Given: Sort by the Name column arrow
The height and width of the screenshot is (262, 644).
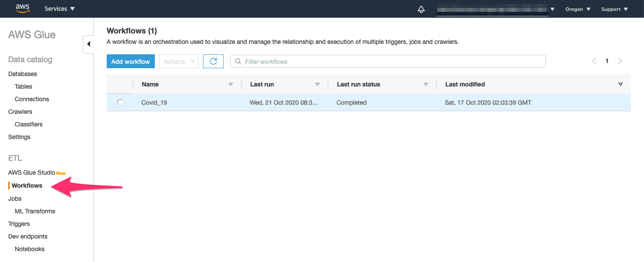Looking at the screenshot, I should click(231, 84).
